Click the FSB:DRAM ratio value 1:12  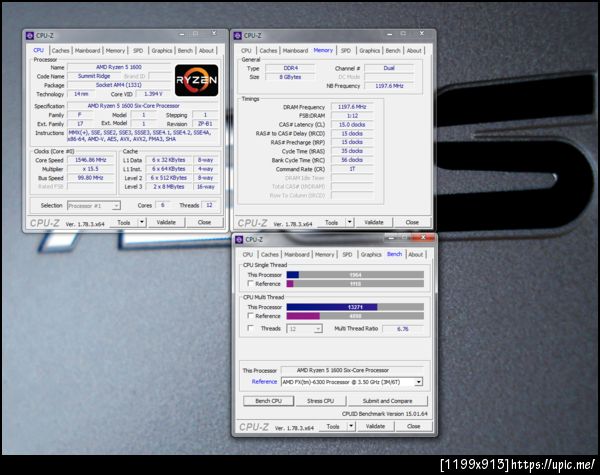[x=352, y=116]
